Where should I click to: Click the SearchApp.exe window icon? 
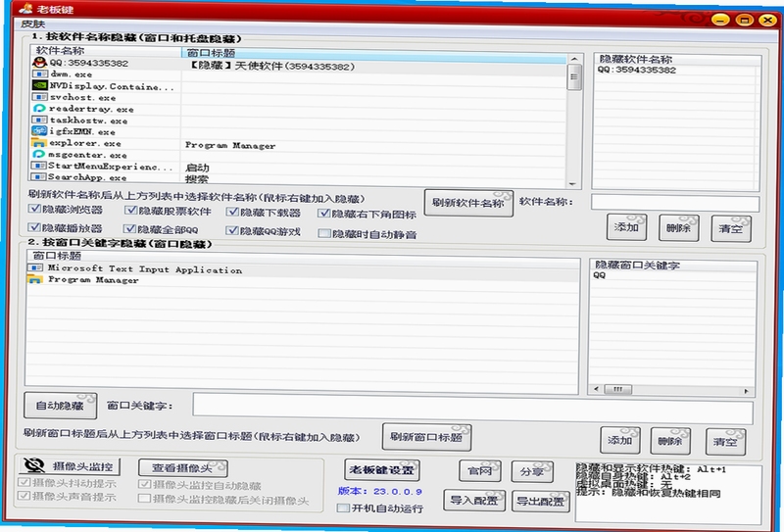38,177
